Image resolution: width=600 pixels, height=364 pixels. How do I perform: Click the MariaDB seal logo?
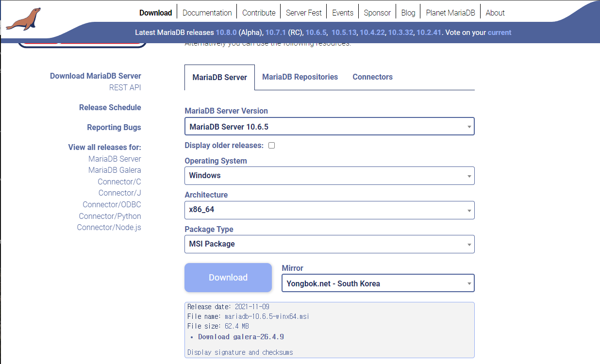tap(23, 19)
